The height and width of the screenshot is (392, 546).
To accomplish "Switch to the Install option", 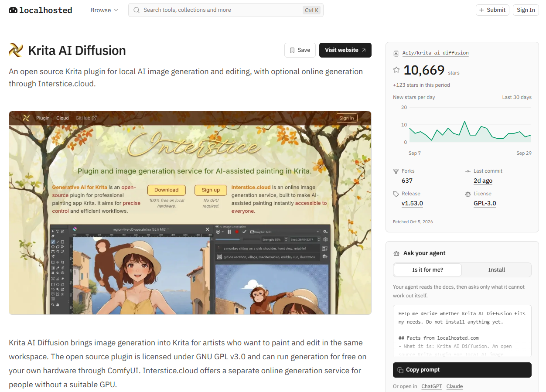I will (x=497, y=270).
